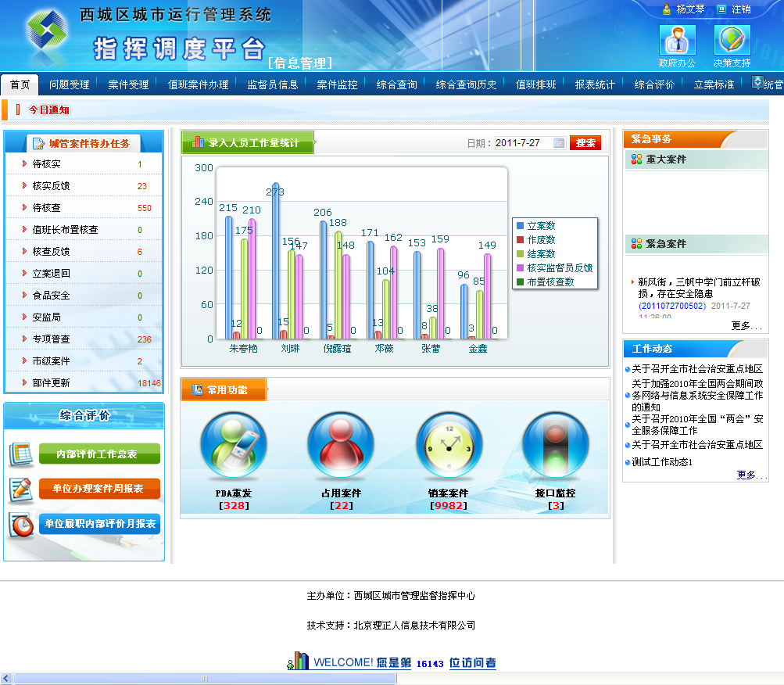This screenshot has height=685, width=784.
Task: Open the 值班排班 menu
Action: tap(535, 84)
